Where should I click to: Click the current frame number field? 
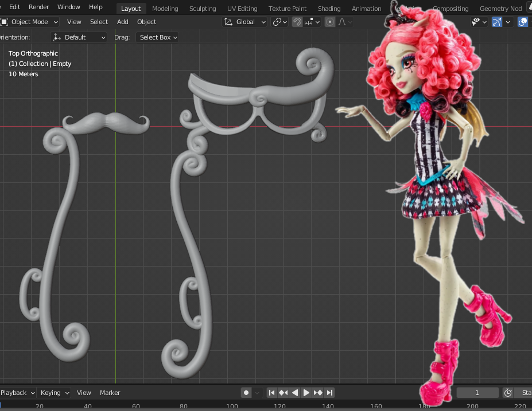477,393
